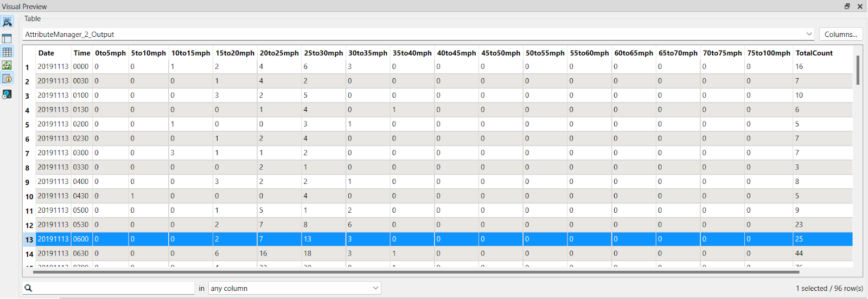
Task: Click Time cell 0530
Action: (x=82, y=225)
